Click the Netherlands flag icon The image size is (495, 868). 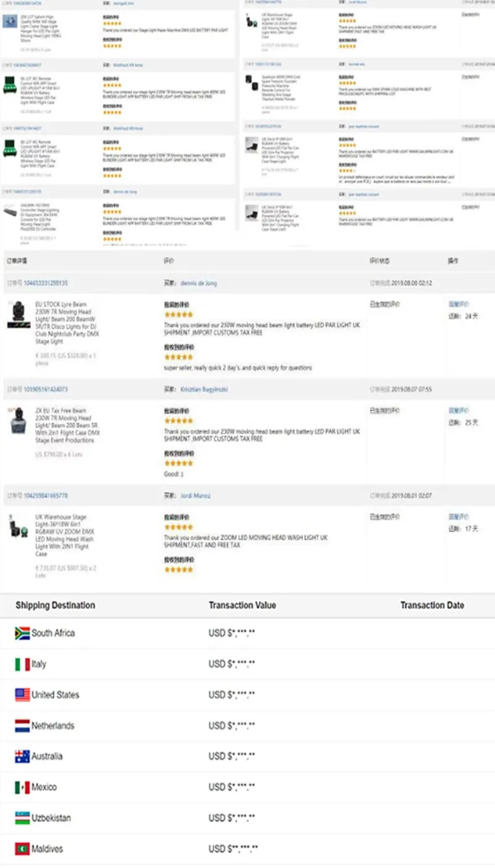[x=22, y=726]
